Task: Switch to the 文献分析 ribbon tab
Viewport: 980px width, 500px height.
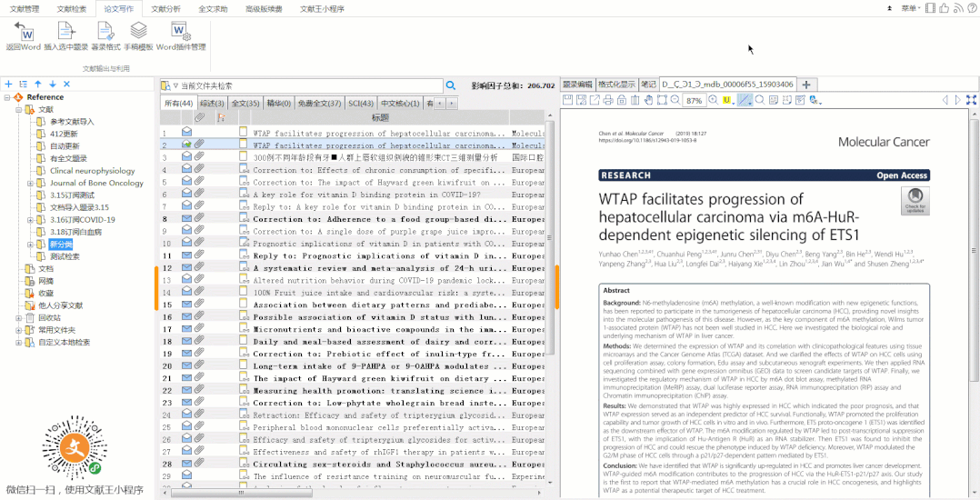Action: 165,8
